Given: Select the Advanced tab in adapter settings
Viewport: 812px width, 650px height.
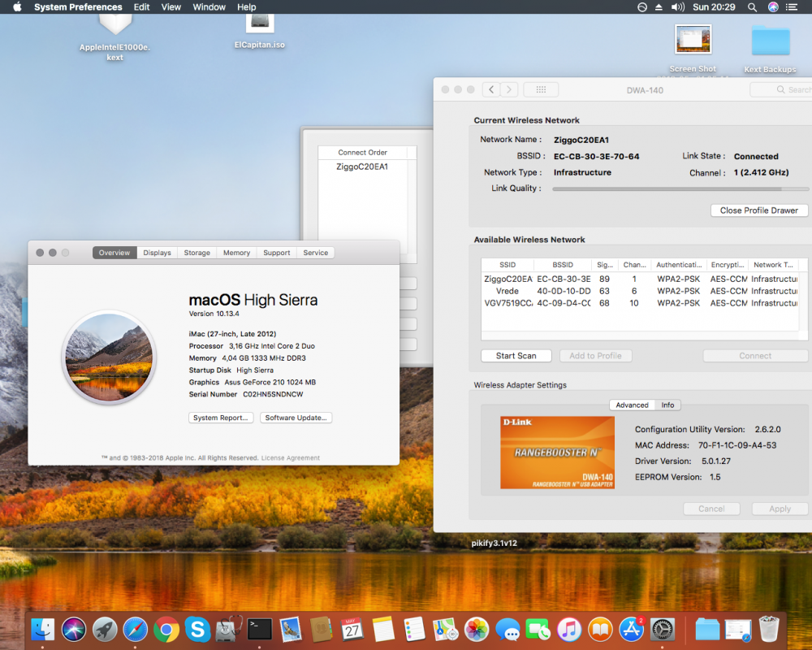Looking at the screenshot, I should (632, 405).
